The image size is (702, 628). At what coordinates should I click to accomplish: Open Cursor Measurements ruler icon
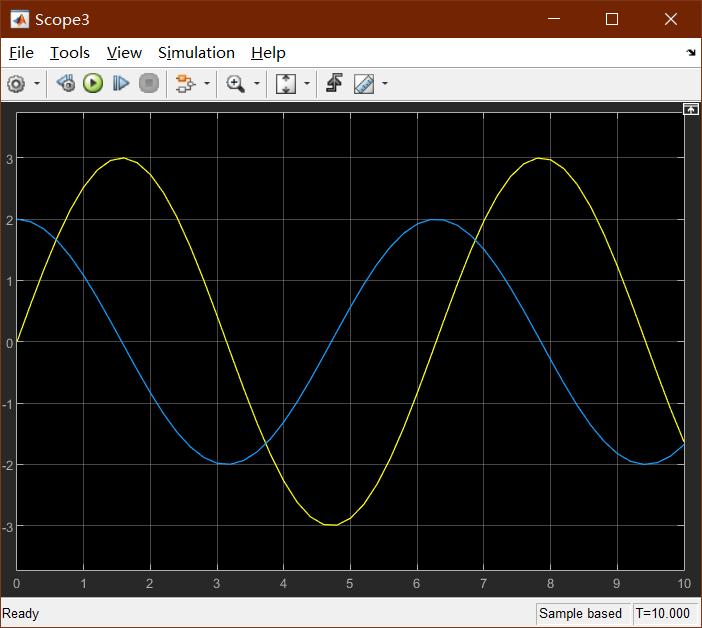pyautogui.click(x=364, y=84)
